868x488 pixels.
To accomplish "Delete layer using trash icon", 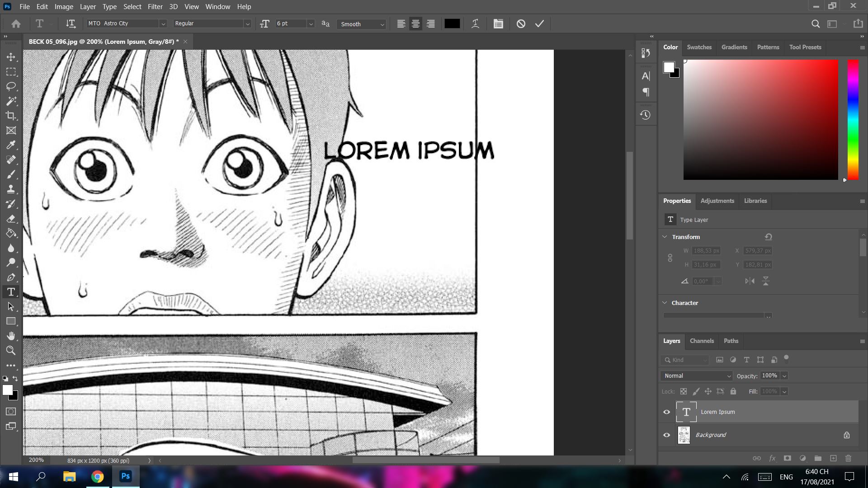I will (x=849, y=458).
